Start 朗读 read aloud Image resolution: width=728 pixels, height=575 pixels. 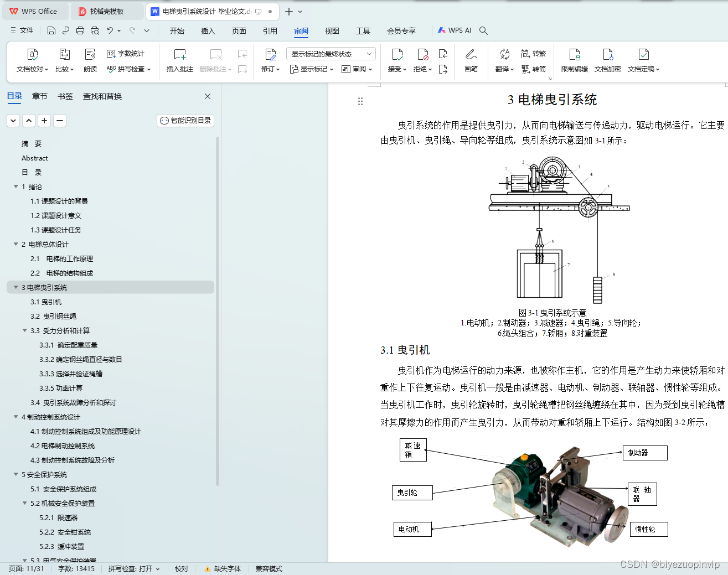[x=90, y=61]
